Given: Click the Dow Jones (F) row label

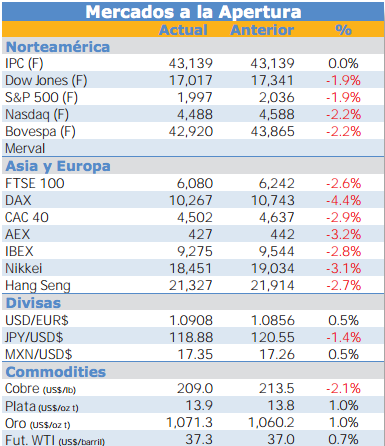Looking at the screenshot, I should tap(46, 81).
